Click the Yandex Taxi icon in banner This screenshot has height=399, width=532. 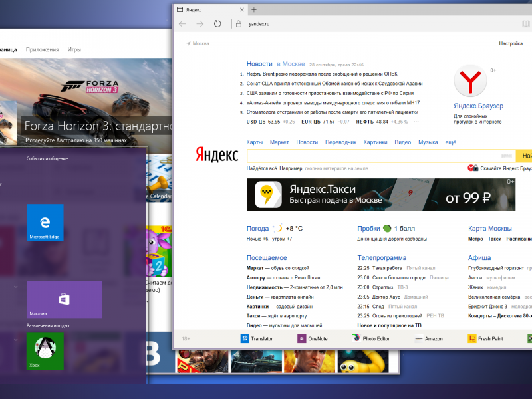coord(268,194)
